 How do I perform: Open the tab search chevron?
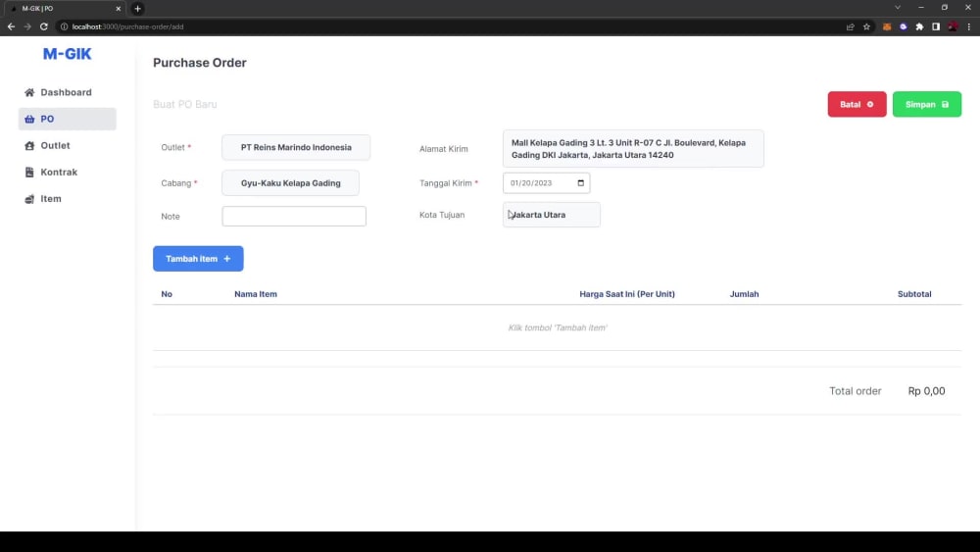point(898,8)
